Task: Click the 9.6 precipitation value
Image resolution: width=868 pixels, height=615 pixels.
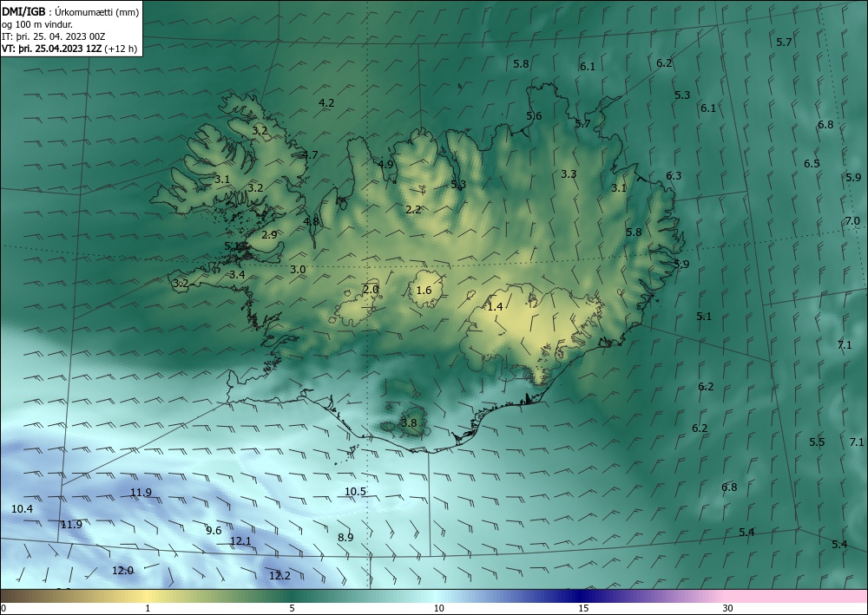Action: pos(214,531)
